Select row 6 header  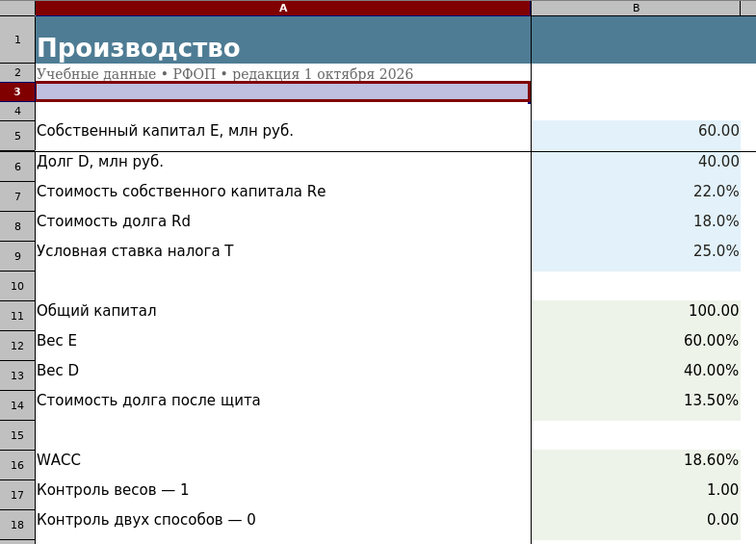point(17,167)
